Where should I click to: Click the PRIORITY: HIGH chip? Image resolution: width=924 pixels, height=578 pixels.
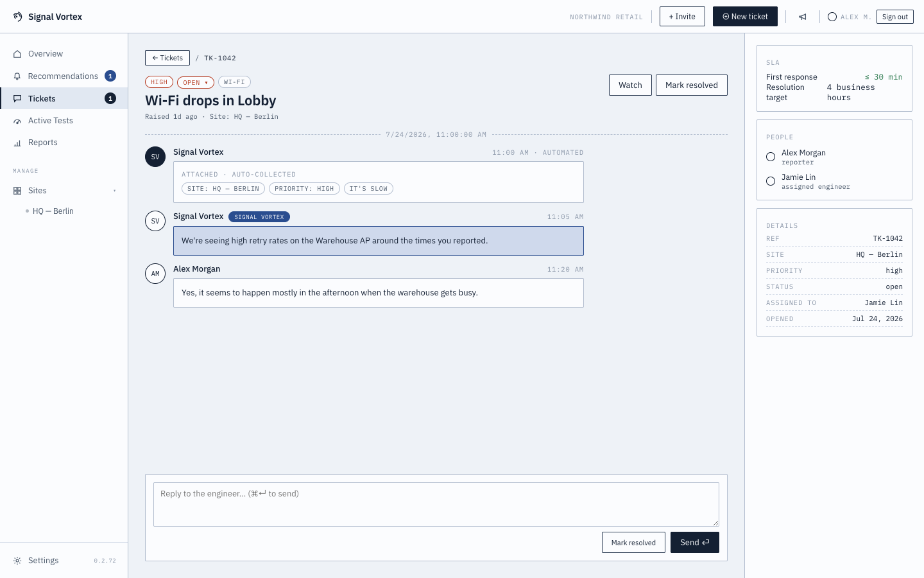coord(304,189)
